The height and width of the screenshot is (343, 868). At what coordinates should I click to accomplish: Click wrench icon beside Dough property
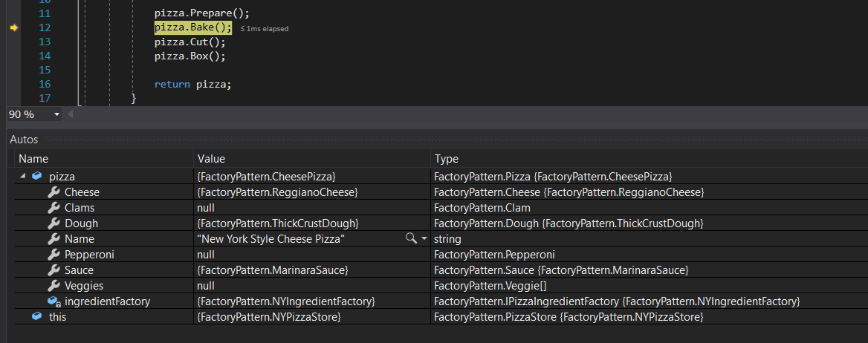(54, 223)
